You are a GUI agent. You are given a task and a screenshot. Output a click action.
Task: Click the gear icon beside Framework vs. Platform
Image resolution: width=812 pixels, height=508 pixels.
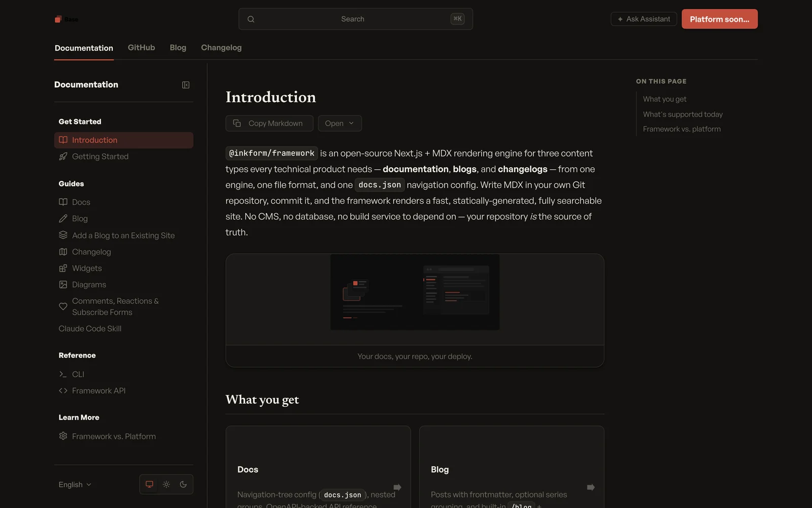pyautogui.click(x=63, y=436)
